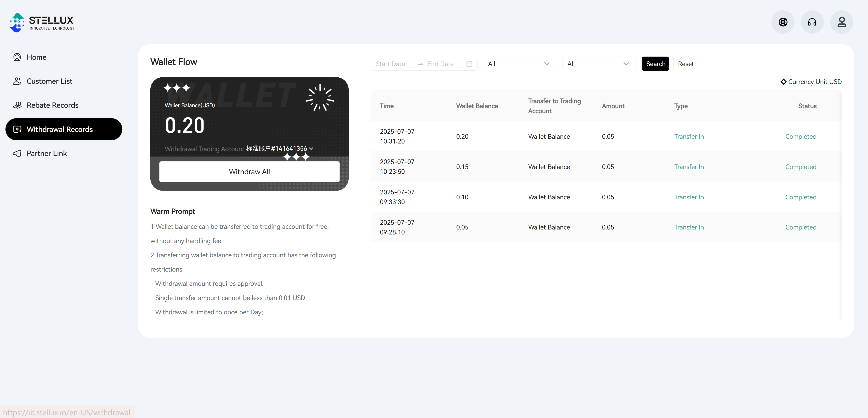Image resolution: width=868 pixels, height=418 pixels.
Task: Click the Status column header
Action: pyautogui.click(x=807, y=106)
